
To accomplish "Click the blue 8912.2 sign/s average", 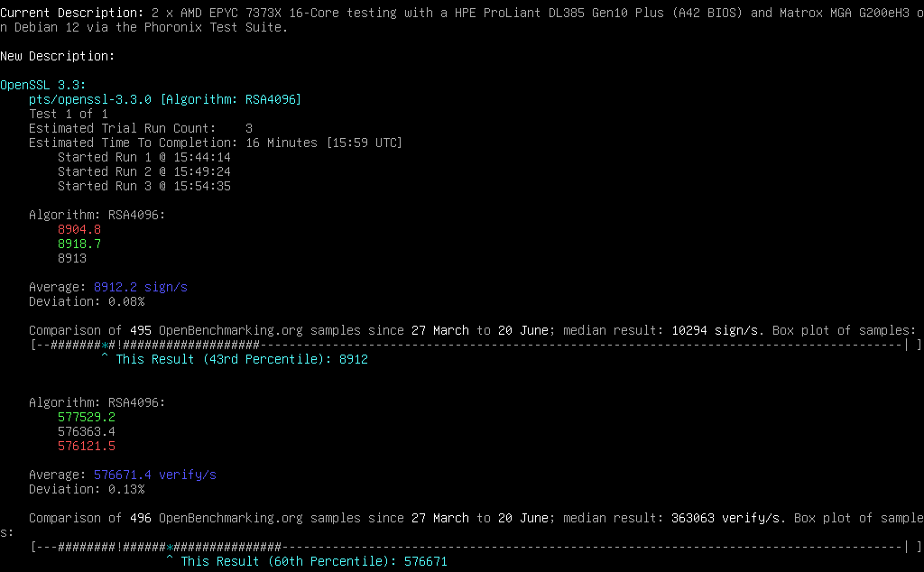I will pyautogui.click(x=141, y=287).
